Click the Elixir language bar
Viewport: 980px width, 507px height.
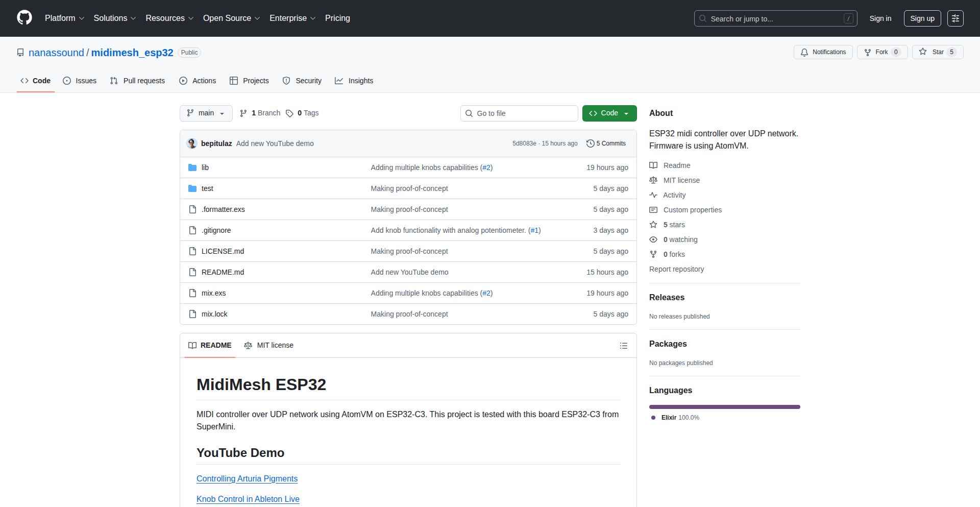[x=724, y=407]
